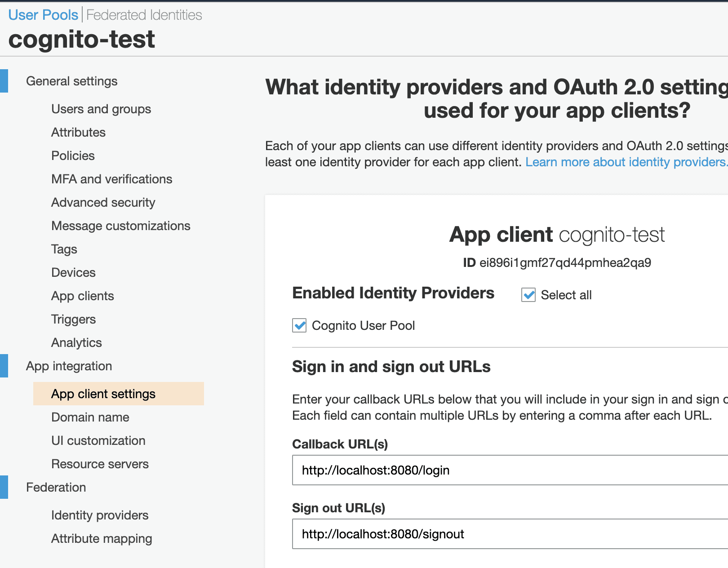
Task: Open MFA and verifications
Action: pyautogui.click(x=112, y=179)
